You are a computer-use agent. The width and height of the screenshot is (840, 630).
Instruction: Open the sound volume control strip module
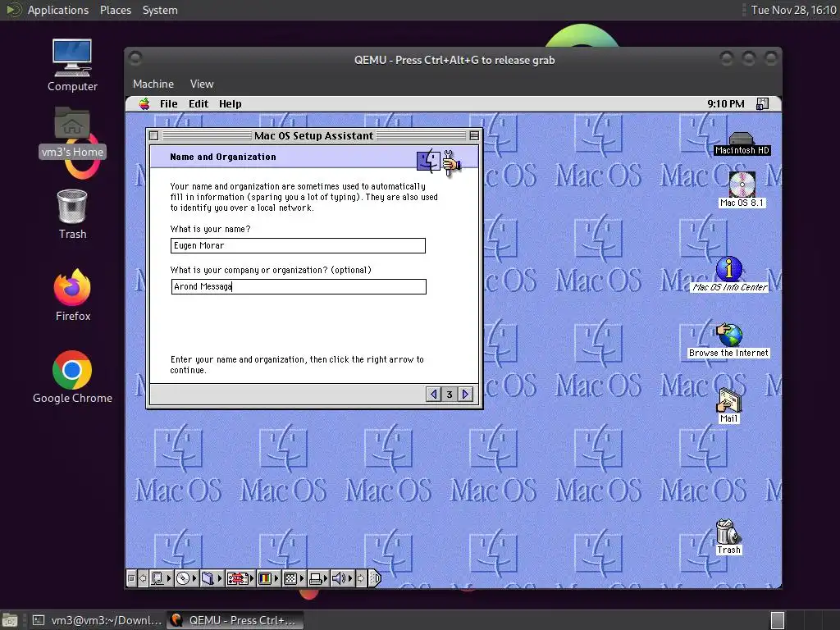(x=343, y=578)
